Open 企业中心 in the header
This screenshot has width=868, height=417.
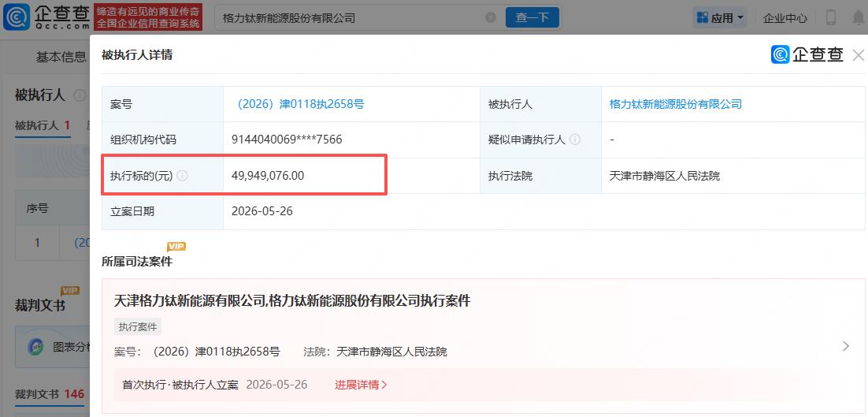[x=785, y=18]
